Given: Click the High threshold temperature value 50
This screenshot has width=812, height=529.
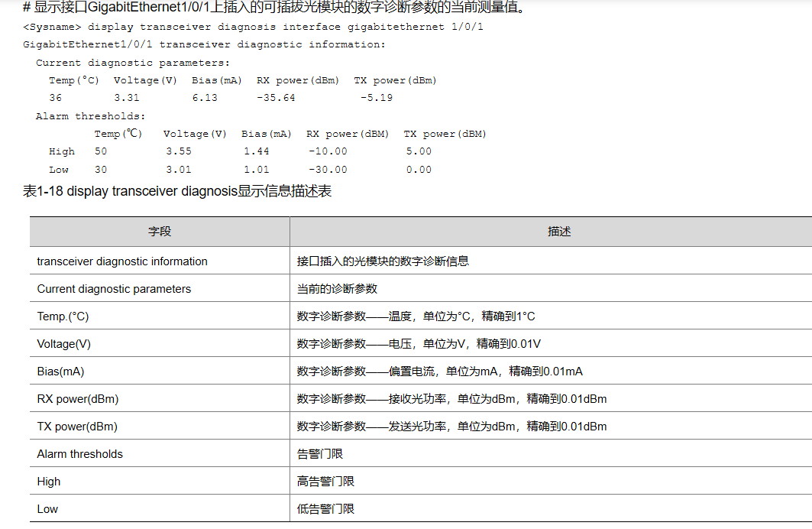Looking at the screenshot, I should point(101,151).
